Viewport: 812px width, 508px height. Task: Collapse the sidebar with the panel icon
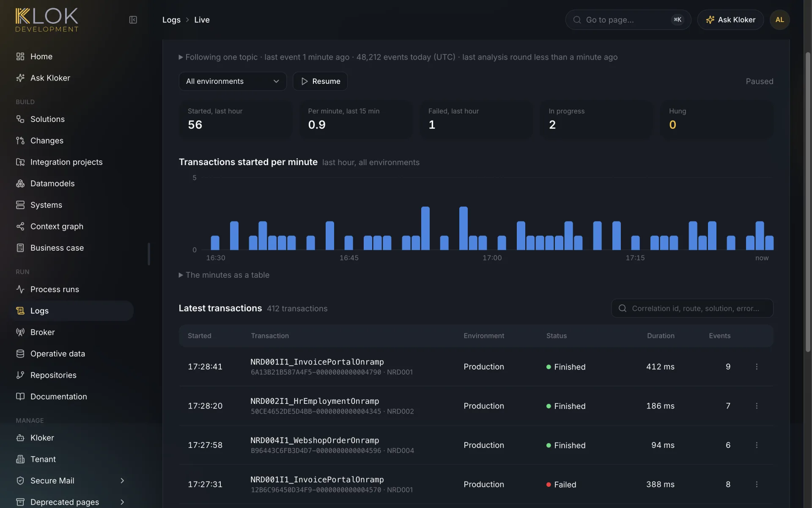(x=133, y=20)
